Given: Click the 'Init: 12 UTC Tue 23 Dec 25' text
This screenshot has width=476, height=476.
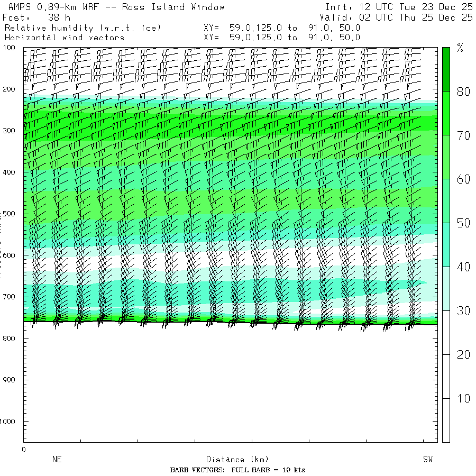Looking at the screenshot, I should click(x=399, y=7).
